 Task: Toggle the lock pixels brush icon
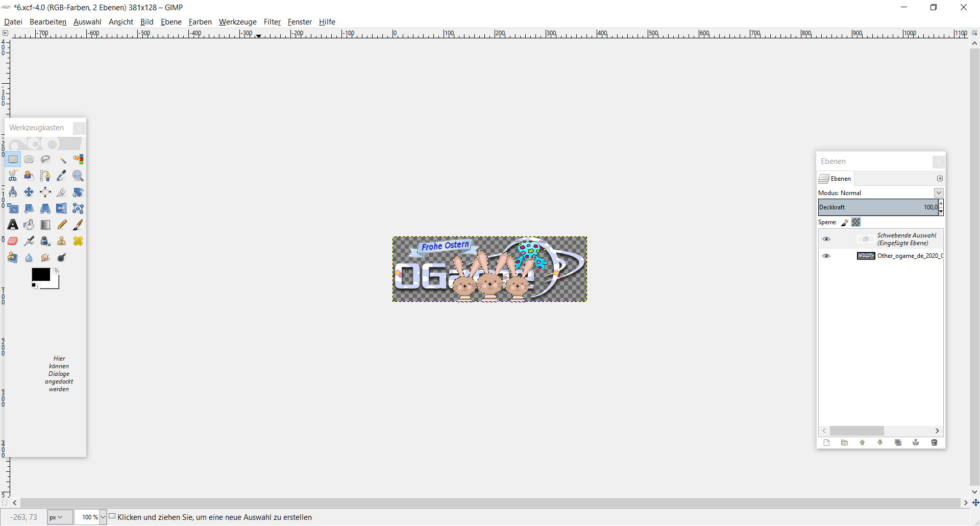coord(845,222)
